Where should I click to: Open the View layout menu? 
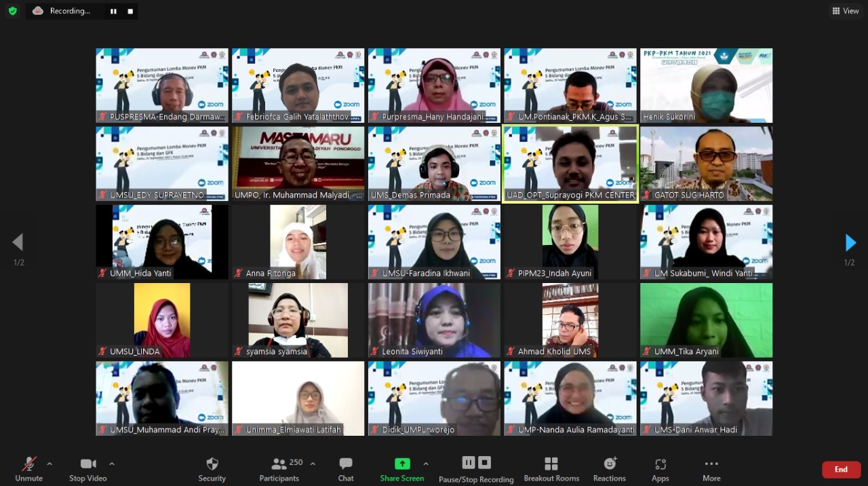click(846, 11)
